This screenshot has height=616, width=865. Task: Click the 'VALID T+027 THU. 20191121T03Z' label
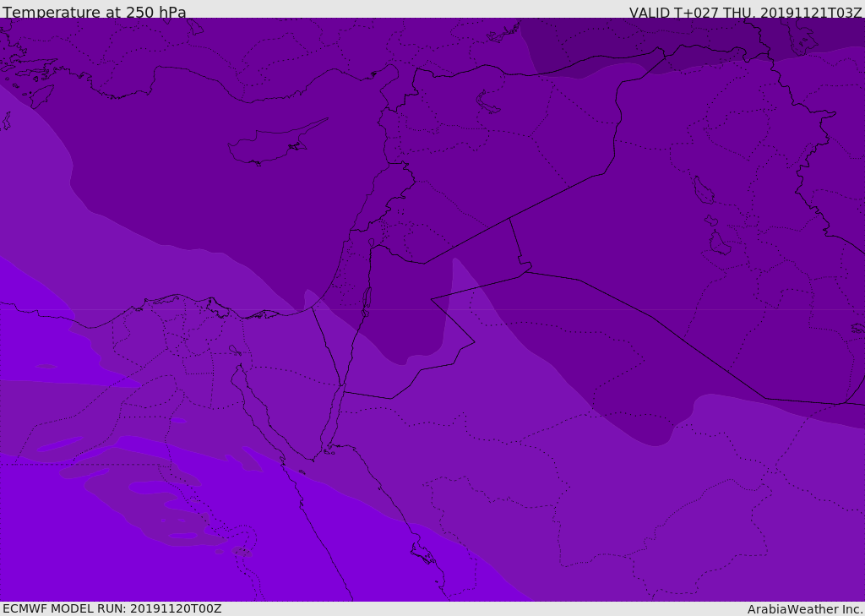click(x=746, y=12)
